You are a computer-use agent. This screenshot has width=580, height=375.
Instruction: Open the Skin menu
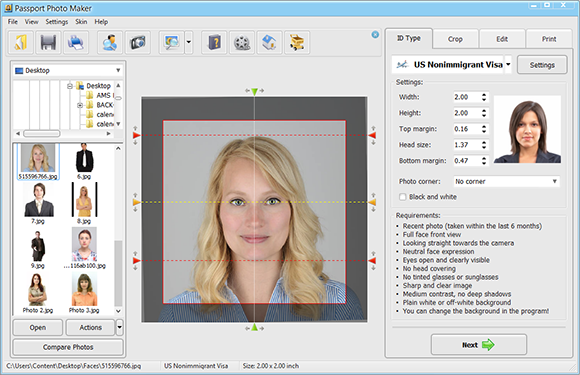[x=81, y=22]
